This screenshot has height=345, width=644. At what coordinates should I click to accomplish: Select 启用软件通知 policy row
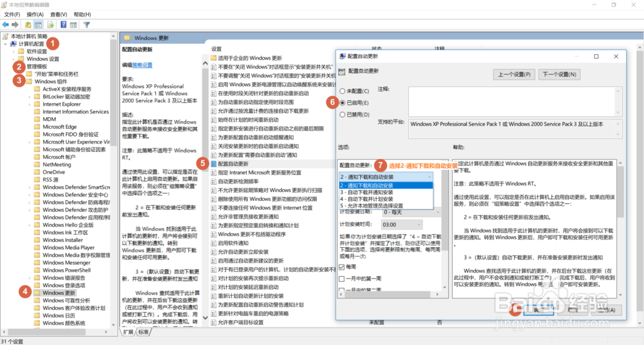pos(233,243)
